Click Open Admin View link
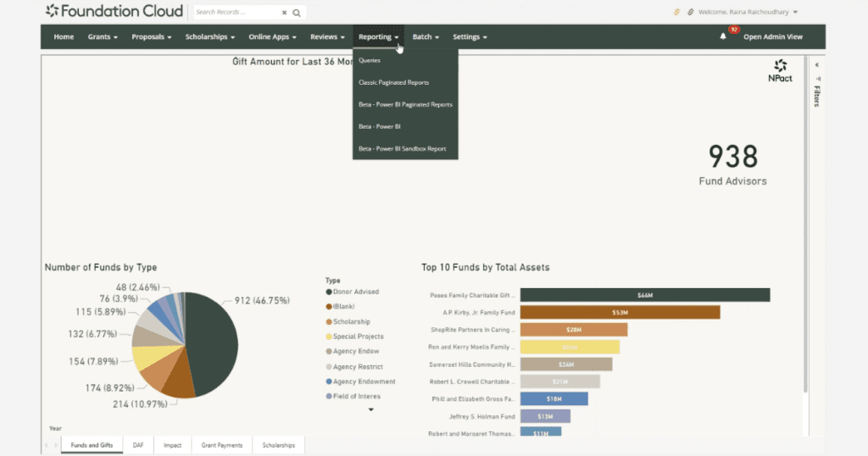 [773, 36]
